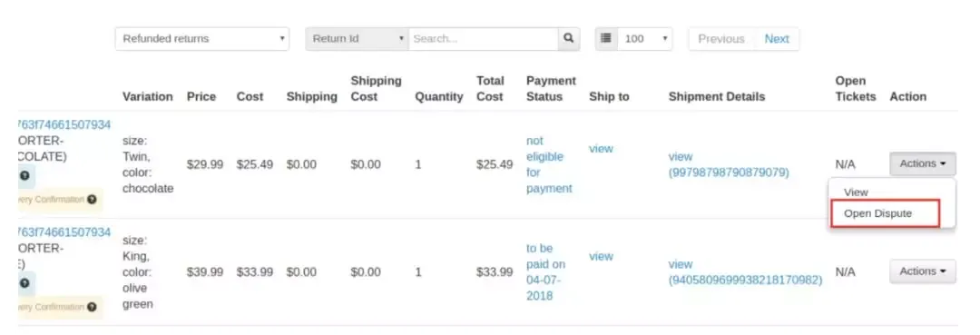Open Actions dropdown for olive green row
The image size is (980, 335).
click(x=923, y=271)
